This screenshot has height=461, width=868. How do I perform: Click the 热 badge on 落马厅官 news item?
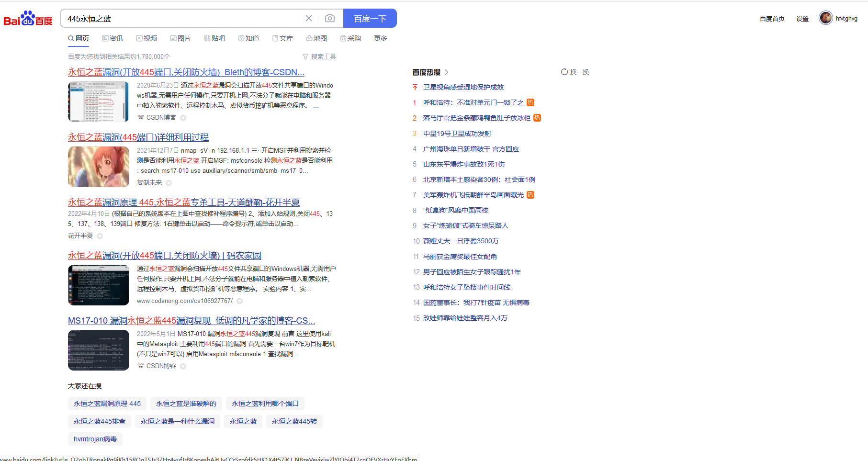click(x=537, y=118)
